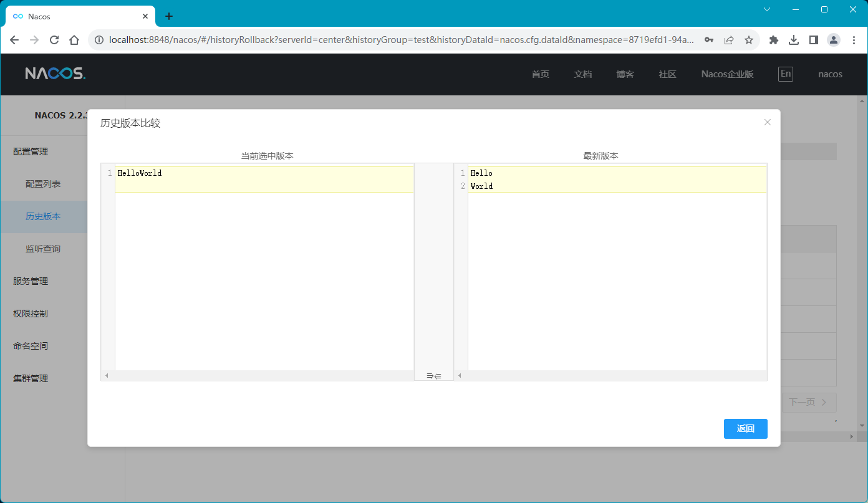The image size is (868, 503).
Task: Click the HelloWorld line in left pane
Action: [x=140, y=173]
